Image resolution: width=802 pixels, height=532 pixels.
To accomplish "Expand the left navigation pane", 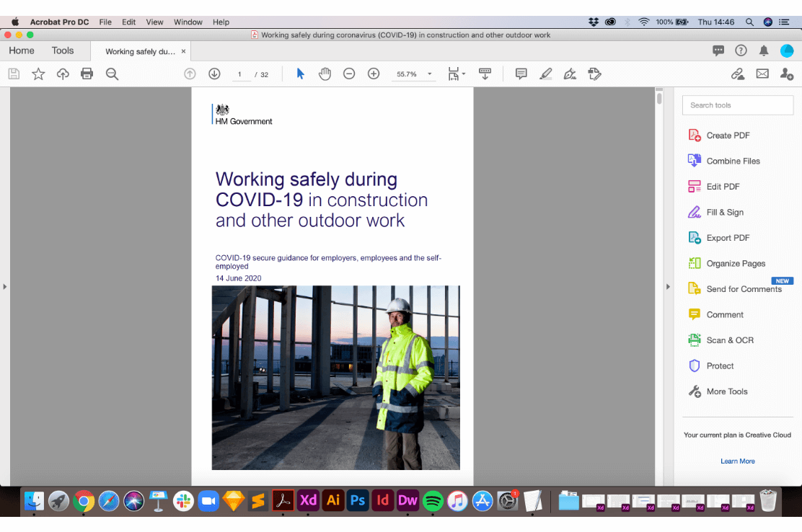I will pyautogui.click(x=4, y=286).
